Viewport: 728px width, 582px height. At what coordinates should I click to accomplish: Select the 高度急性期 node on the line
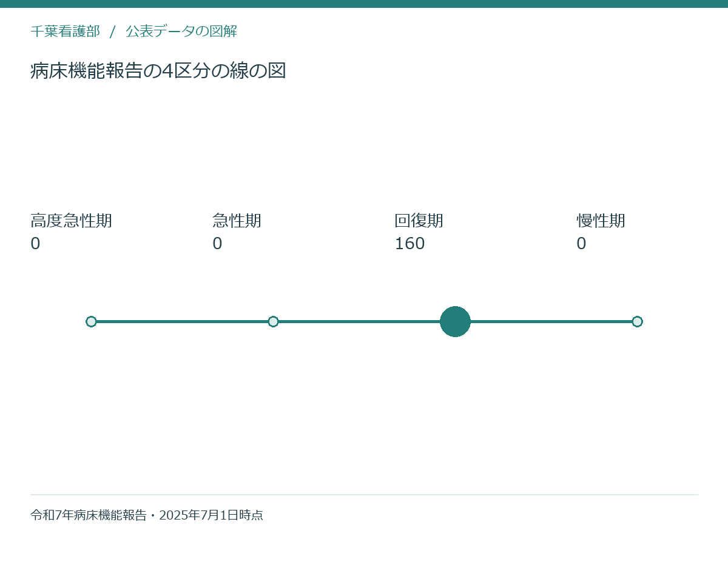pyautogui.click(x=91, y=321)
